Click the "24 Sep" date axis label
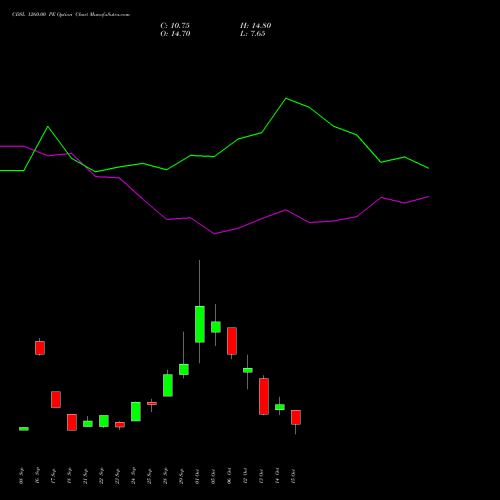The width and height of the screenshot is (500, 500). tap(133, 476)
